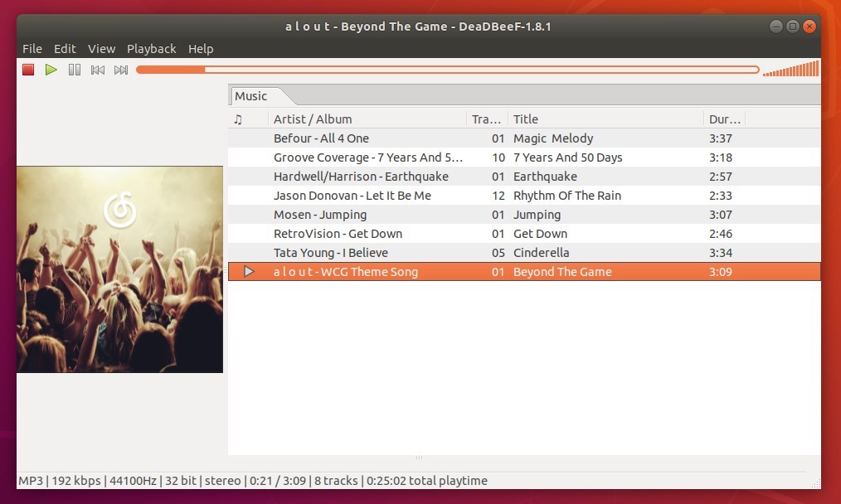Click the seek progress bar

[448, 70]
